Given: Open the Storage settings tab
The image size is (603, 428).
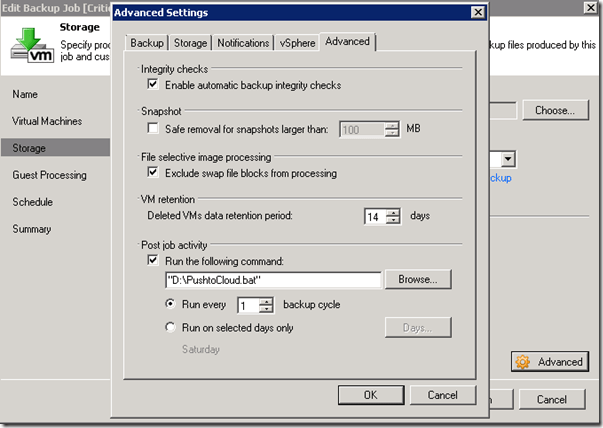Looking at the screenshot, I should tap(190, 43).
